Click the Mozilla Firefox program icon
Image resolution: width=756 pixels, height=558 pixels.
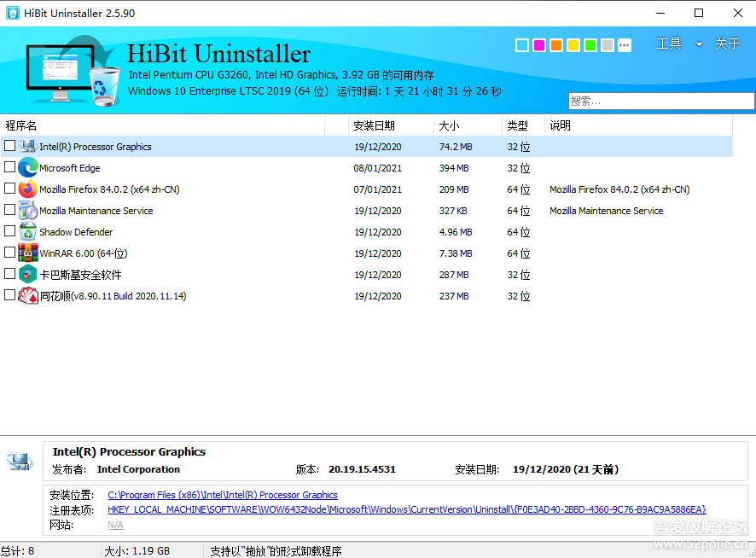point(28,189)
